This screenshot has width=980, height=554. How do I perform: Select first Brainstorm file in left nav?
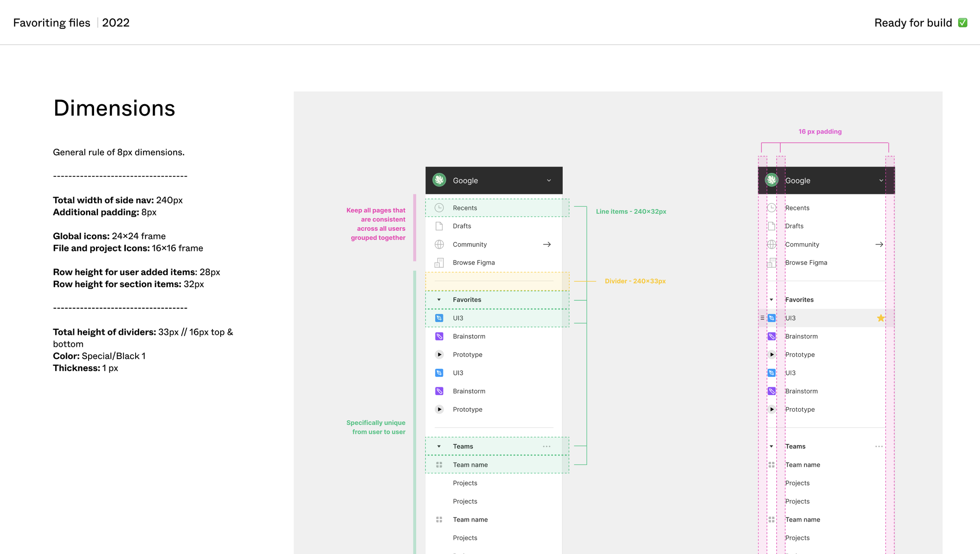point(469,336)
